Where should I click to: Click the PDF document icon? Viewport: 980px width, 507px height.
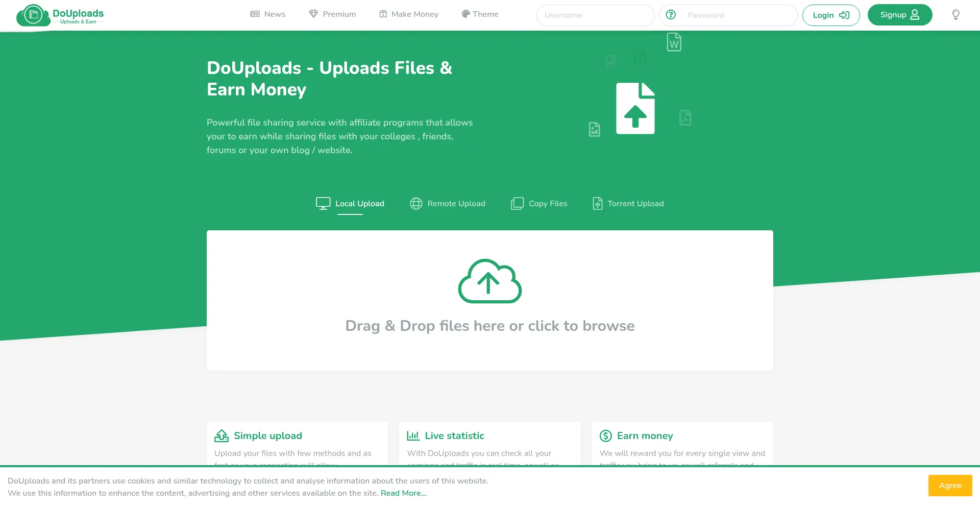(685, 118)
